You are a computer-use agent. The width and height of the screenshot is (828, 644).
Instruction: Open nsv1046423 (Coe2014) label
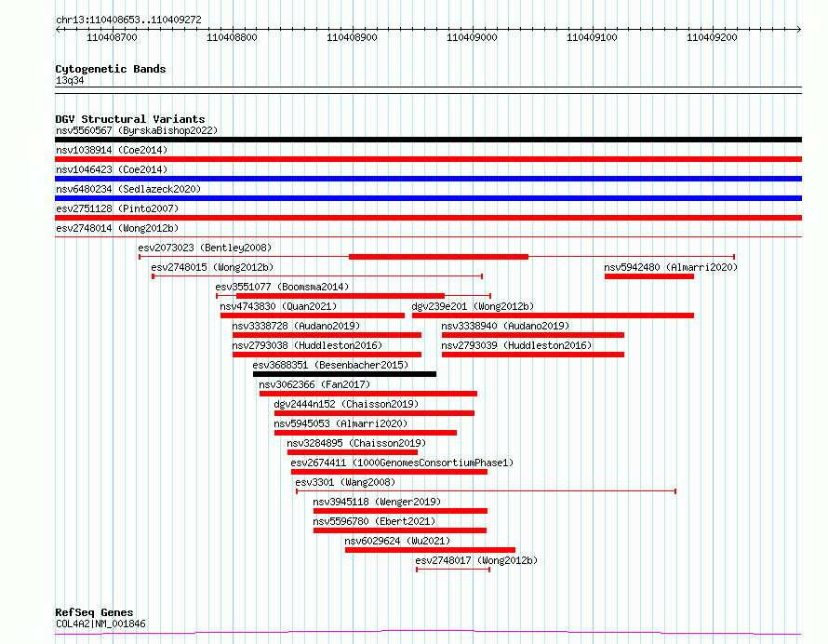coord(112,169)
